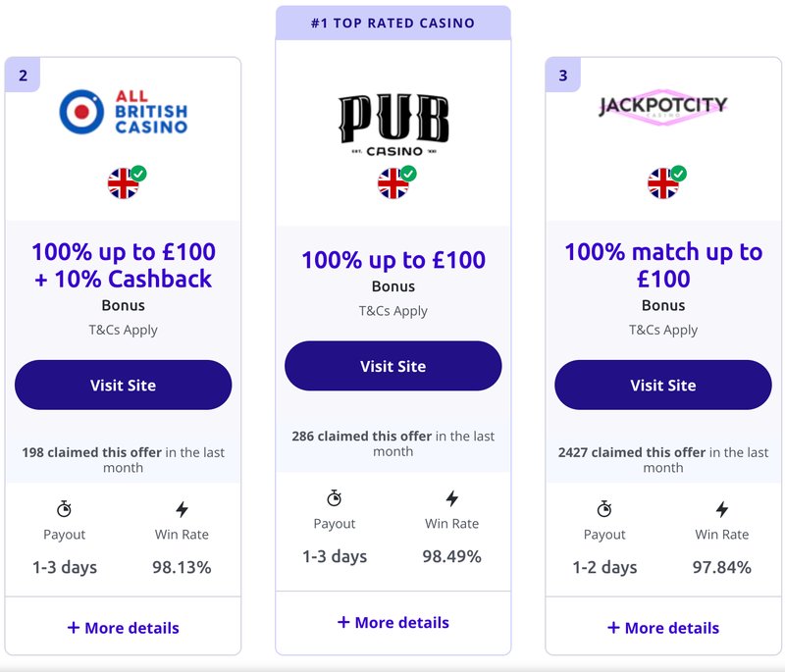Click Visit Site for PUB Casino

pyautogui.click(x=392, y=365)
